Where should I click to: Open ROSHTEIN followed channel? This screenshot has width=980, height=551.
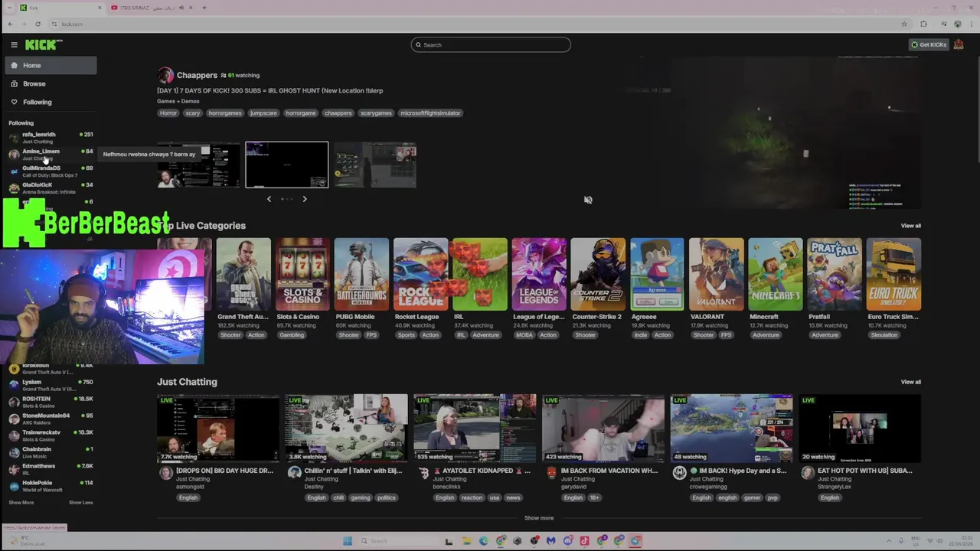click(x=51, y=402)
